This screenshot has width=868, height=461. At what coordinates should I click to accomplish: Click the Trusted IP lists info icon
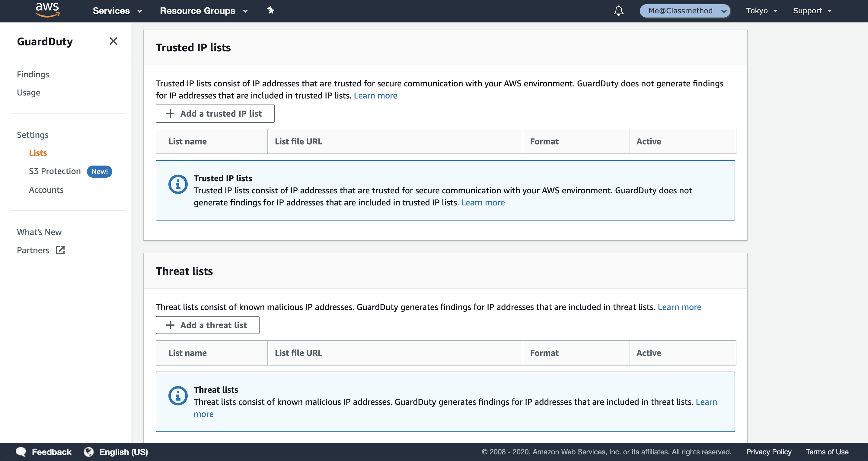[x=178, y=184]
